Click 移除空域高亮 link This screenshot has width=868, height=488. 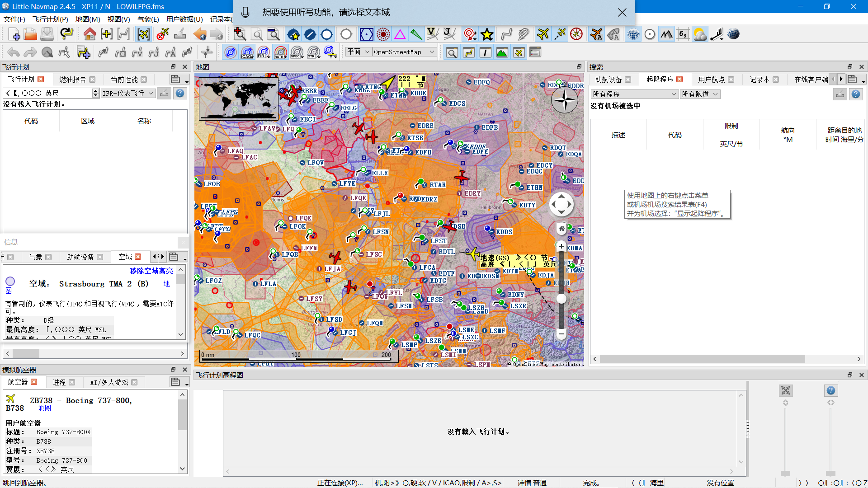[x=151, y=271]
